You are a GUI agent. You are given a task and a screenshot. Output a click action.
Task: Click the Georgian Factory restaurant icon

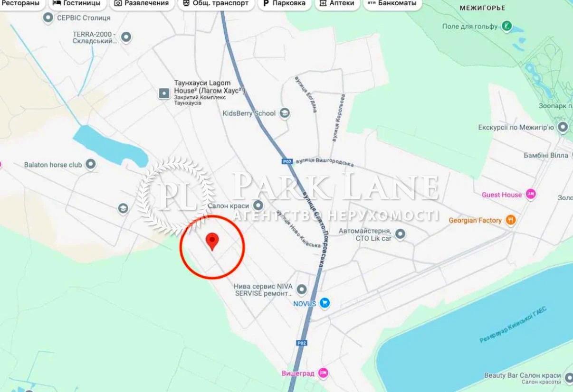click(511, 220)
